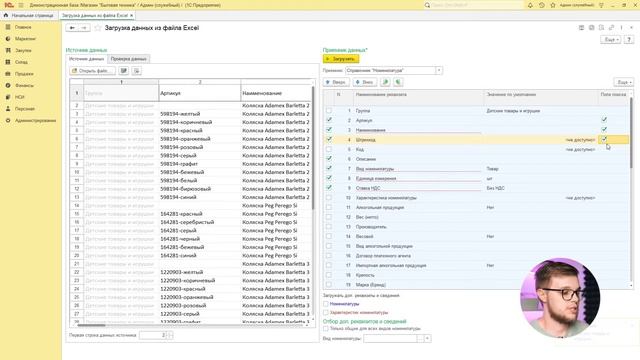
Task: Click the Администрирование gear icon
Action: click(x=8, y=120)
